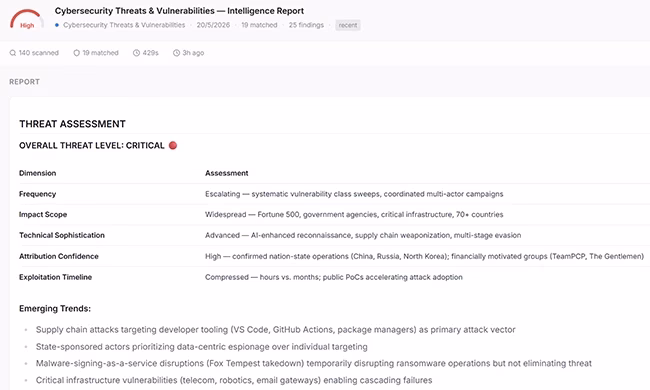Click the 'Advanced — AI-enhanced reconnaissance' cell
Viewport: 650px width, 390px height.
363,235
